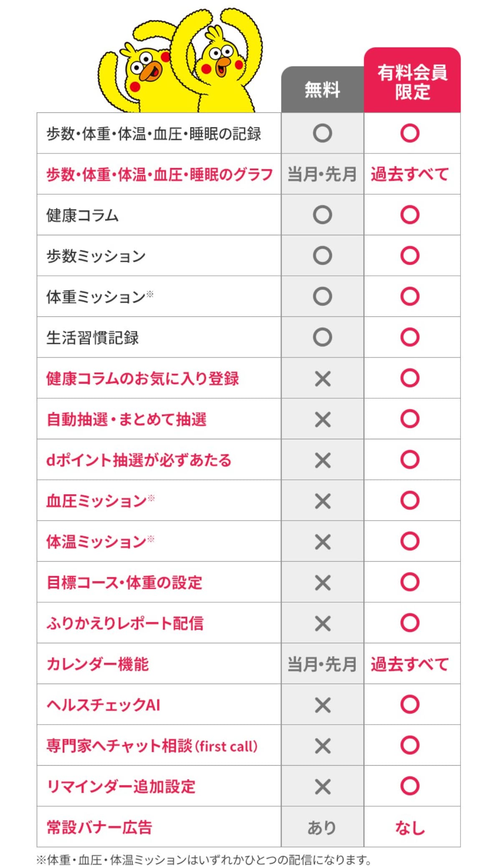Image resolution: width=501 pixels, height=868 pixels.
Task: Click X mark in ふりかえりレポート配信 row
Action: (322, 623)
